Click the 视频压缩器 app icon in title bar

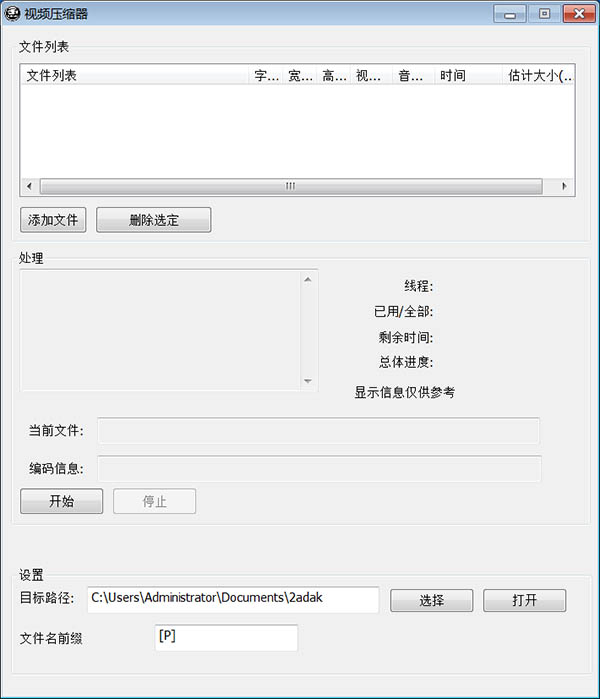[12, 14]
